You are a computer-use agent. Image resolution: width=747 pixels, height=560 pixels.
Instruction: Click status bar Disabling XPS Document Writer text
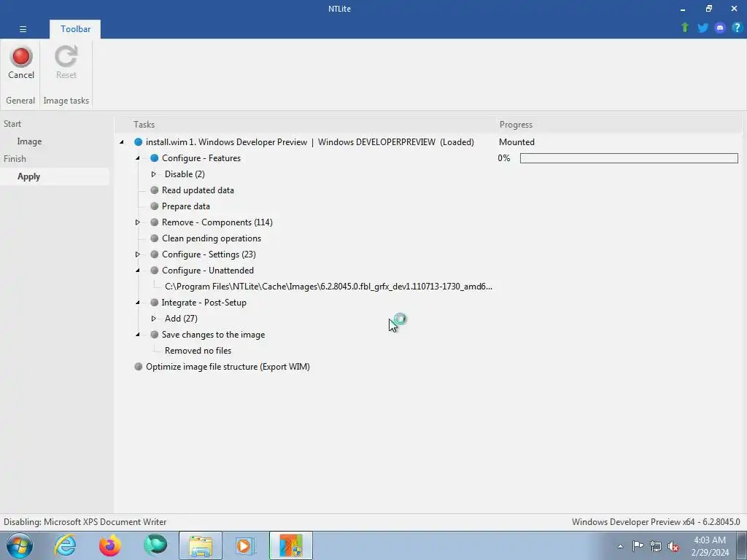point(85,522)
